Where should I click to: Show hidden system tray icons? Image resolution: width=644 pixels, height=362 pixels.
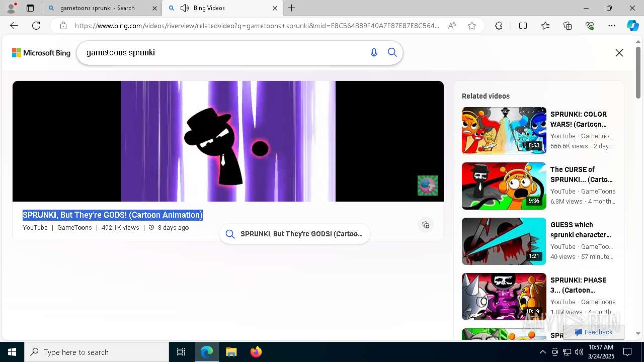tap(542, 352)
